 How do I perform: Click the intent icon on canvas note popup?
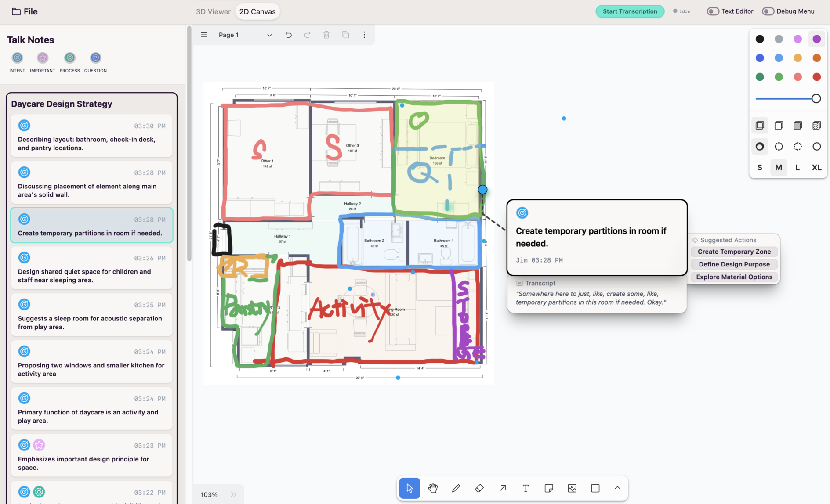pos(522,213)
